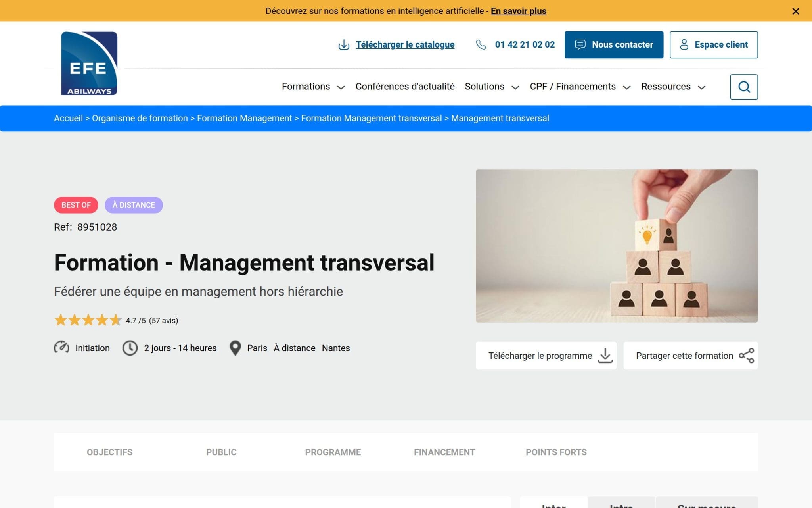Click the programme download arrow icon
812x508 pixels.
[605, 356]
